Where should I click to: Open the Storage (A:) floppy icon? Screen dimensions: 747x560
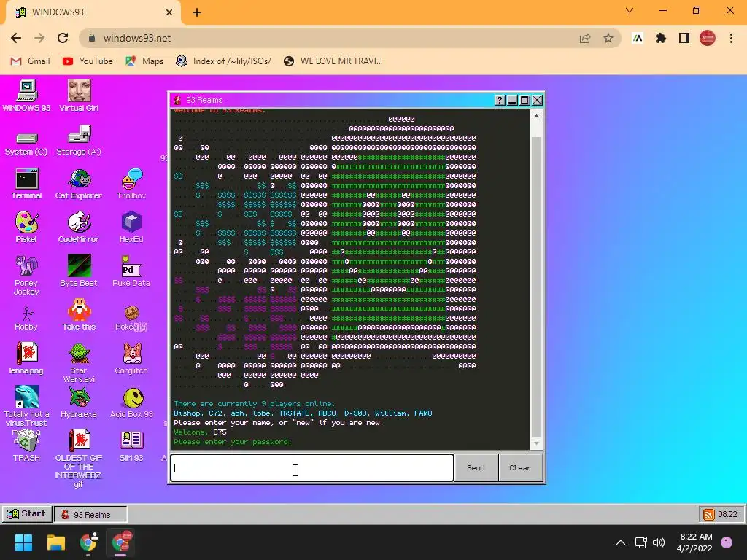(x=79, y=141)
